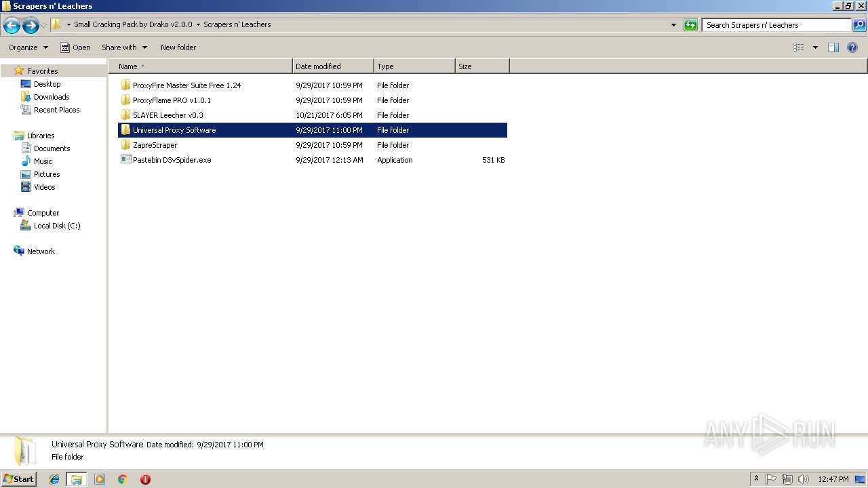This screenshot has height=488, width=868.
Task: Click the Search Scrapers n' Leachers field
Action: click(776, 25)
